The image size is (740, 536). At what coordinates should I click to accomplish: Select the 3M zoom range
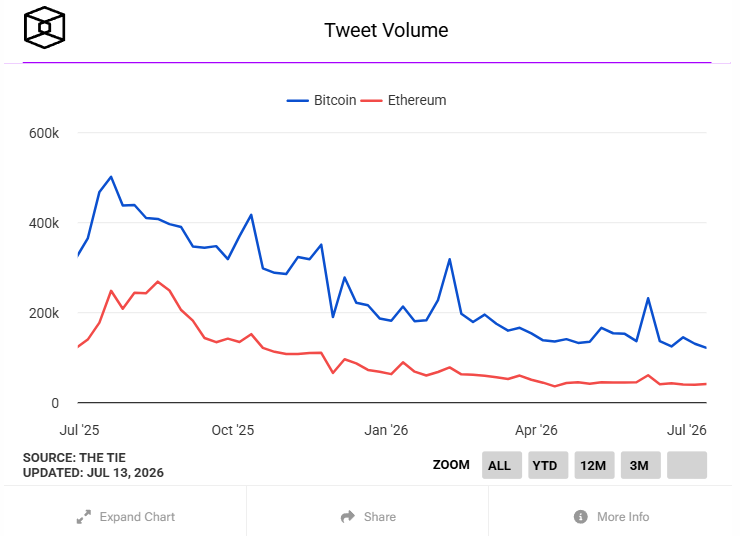pyautogui.click(x=640, y=465)
